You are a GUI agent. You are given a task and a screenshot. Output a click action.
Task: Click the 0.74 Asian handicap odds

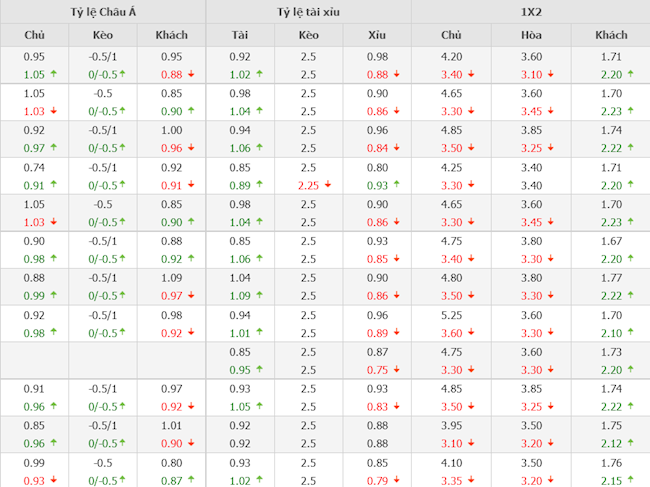point(34,167)
